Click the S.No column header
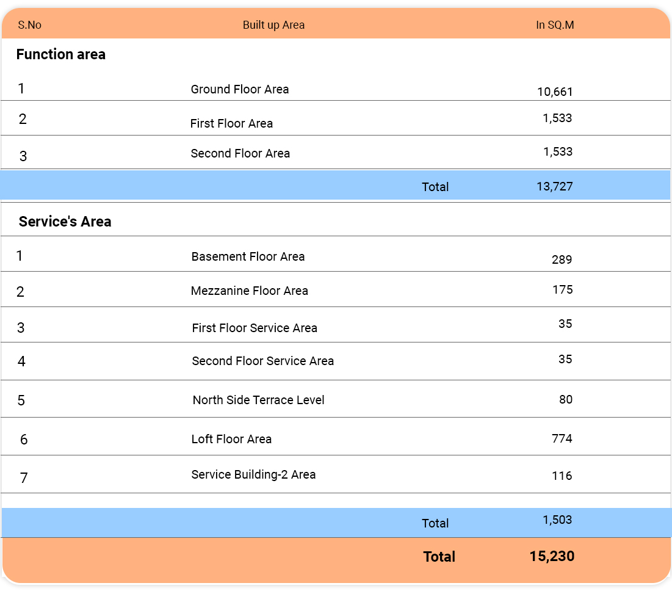The width and height of the screenshot is (672, 616). [29, 25]
